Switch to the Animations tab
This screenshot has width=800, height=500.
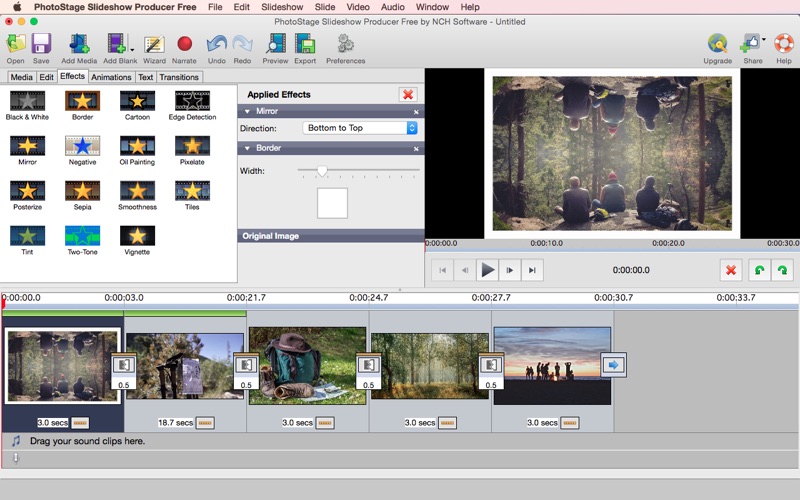(111, 77)
